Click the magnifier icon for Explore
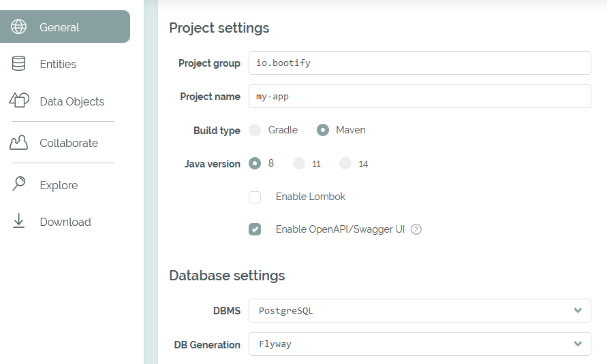607x364 pixels. 19,184
